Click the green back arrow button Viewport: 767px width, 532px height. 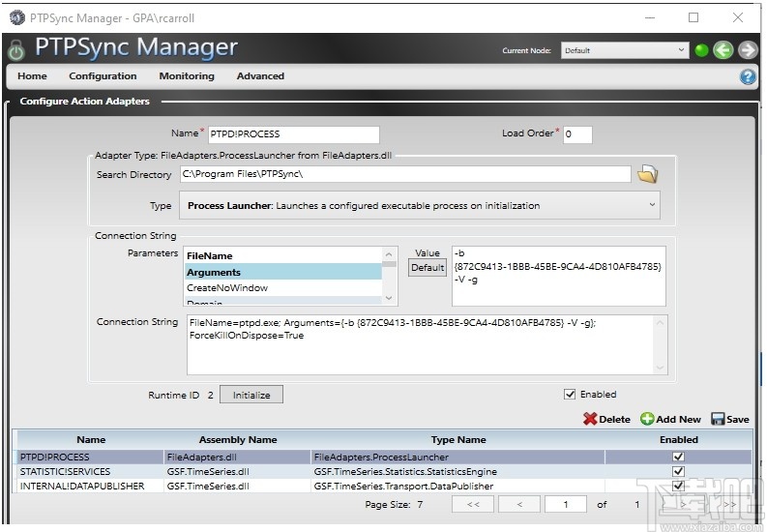click(723, 50)
